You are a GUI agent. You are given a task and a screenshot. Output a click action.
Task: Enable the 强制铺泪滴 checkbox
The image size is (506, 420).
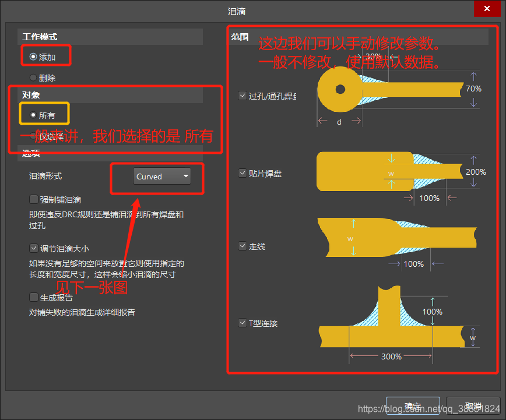(34, 199)
